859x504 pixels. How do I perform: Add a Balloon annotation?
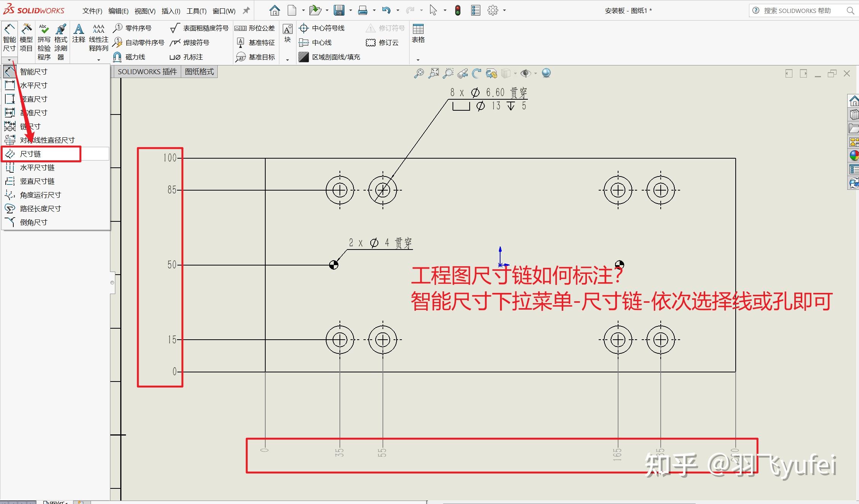[132, 28]
